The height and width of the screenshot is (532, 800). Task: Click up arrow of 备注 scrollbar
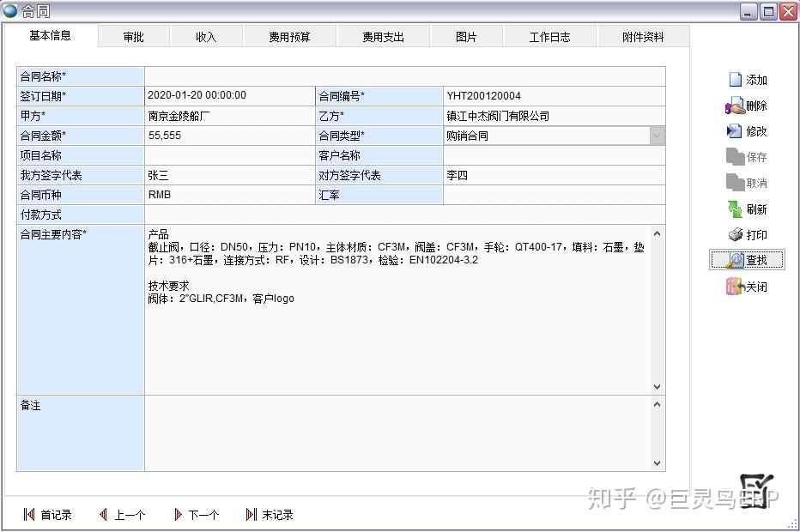coord(658,404)
